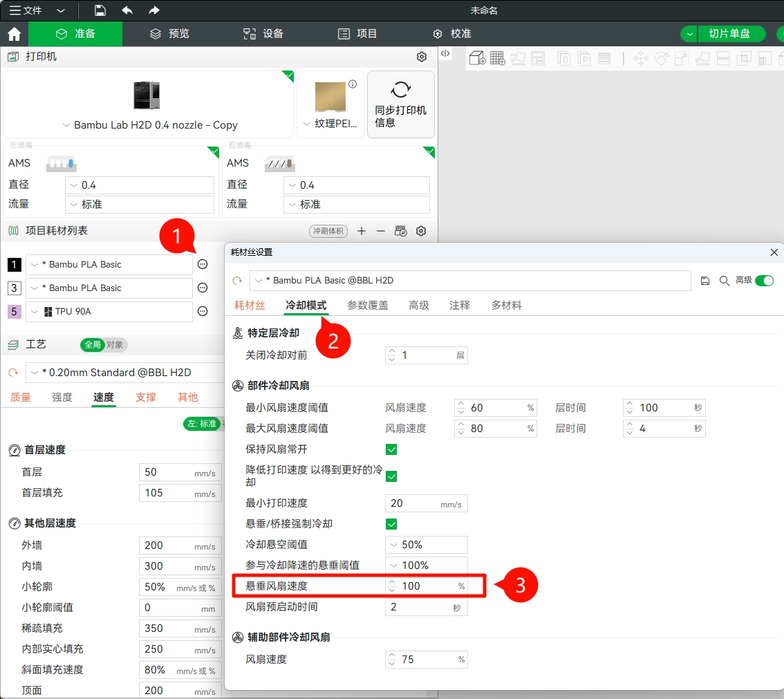784x699 pixels.
Task: Switch to the Preview tab
Action: pyautogui.click(x=169, y=34)
